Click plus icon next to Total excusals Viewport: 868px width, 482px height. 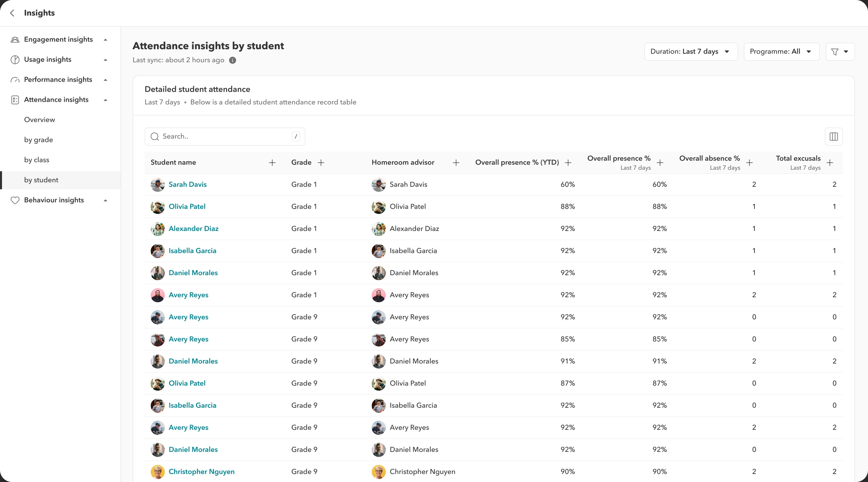point(830,163)
